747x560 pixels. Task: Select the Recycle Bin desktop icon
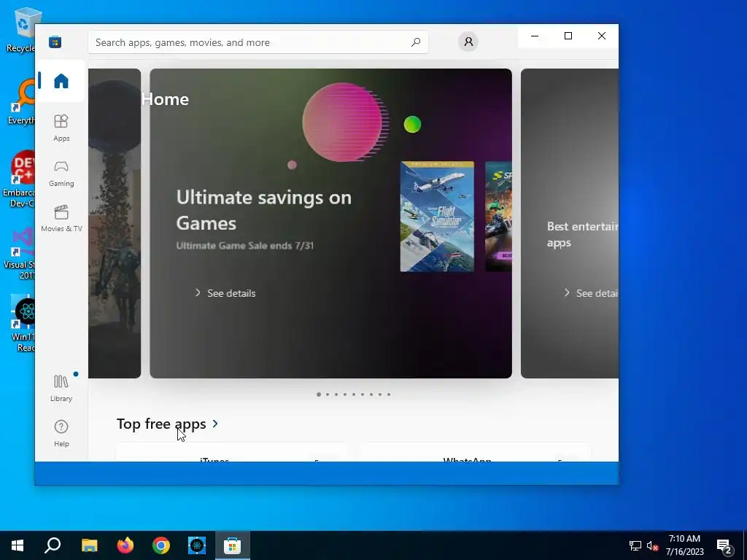(x=21, y=28)
